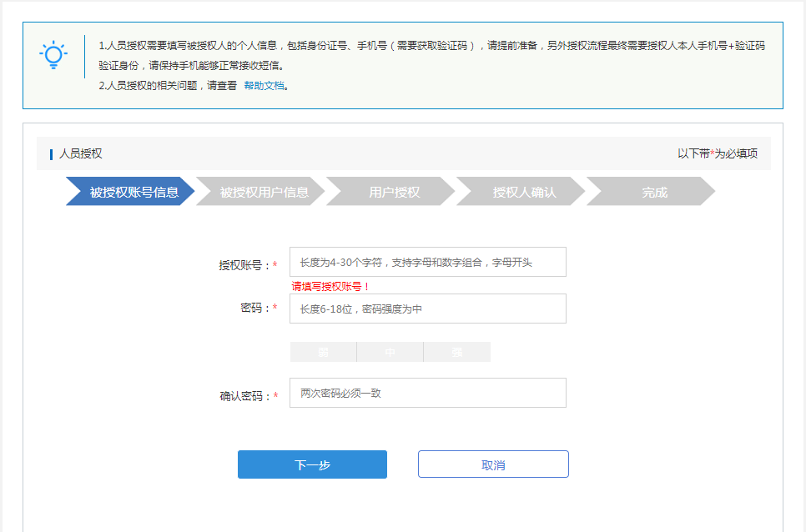Screen dimensions: 806x532
Task: Click the arrow shape of 完成 step
Action: tap(655, 191)
